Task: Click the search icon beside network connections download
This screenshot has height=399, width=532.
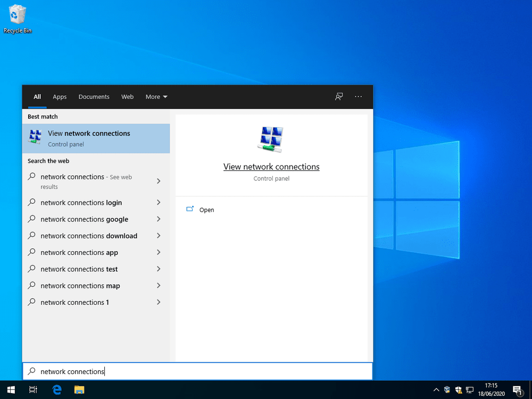Action: pos(31,236)
